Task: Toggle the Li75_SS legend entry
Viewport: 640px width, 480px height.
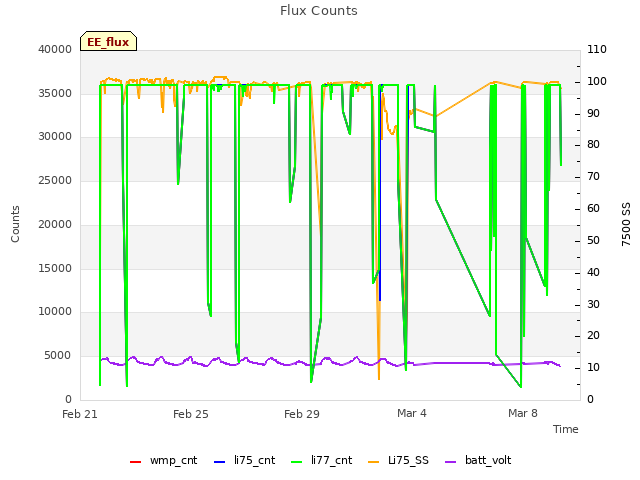Action: pos(398,460)
